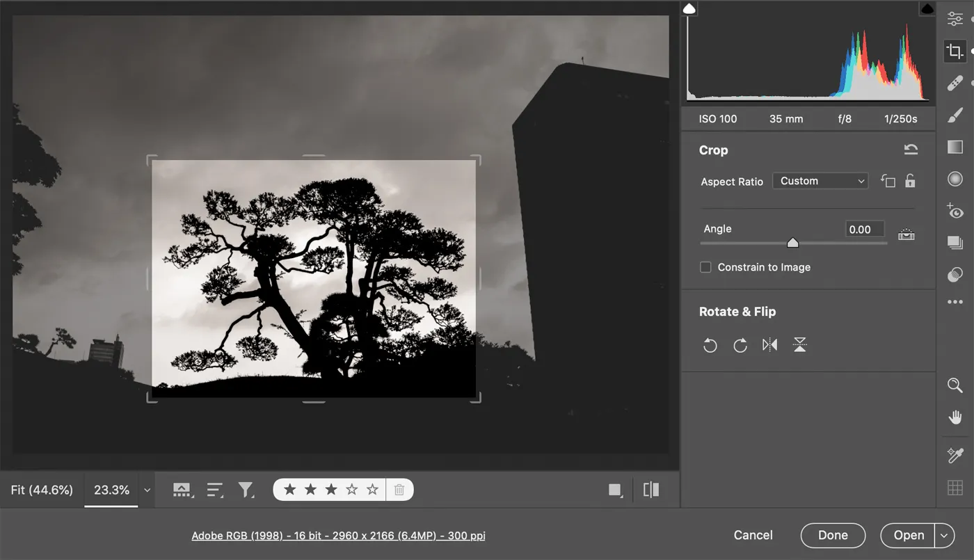This screenshot has height=560, width=974.
Task: Select the Radial Filter tool
Action: [955, 179]
